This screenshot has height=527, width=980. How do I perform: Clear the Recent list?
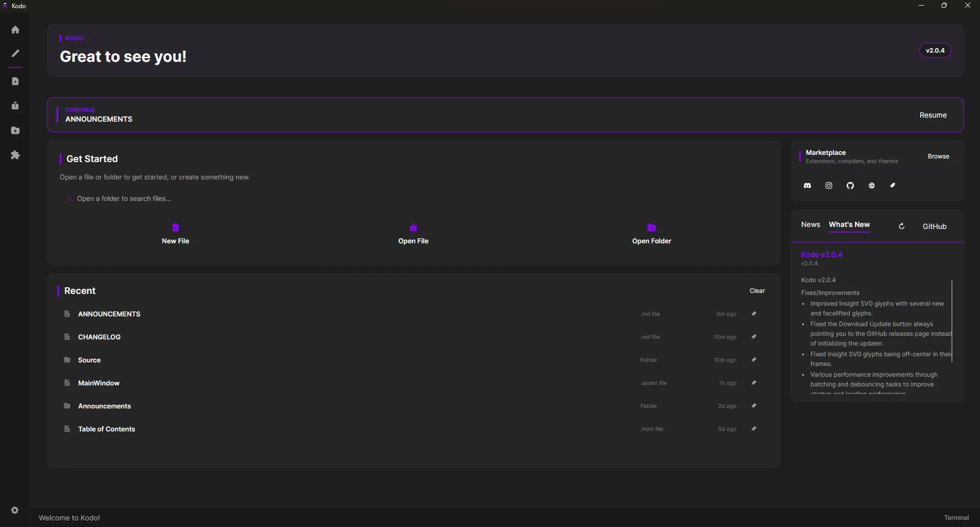(x=757, y=291)
